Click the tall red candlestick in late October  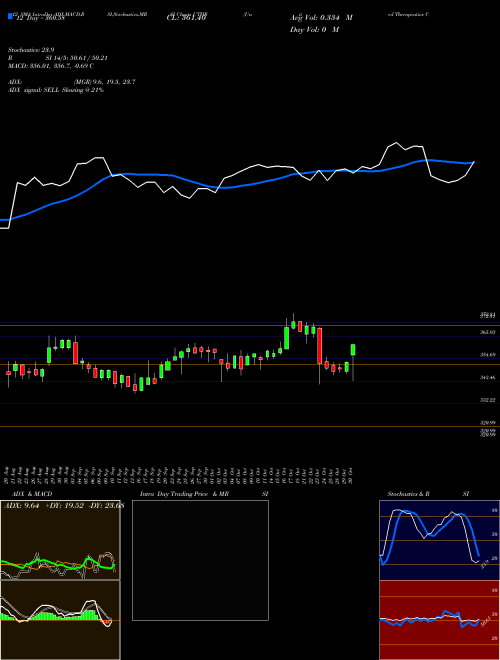tap(320, 346)
